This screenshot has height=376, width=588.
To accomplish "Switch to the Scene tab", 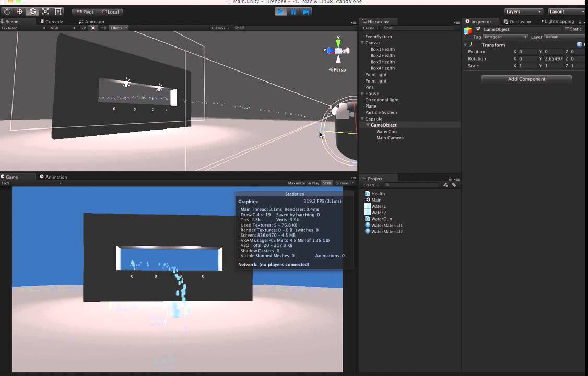I will tap(10, 22).
